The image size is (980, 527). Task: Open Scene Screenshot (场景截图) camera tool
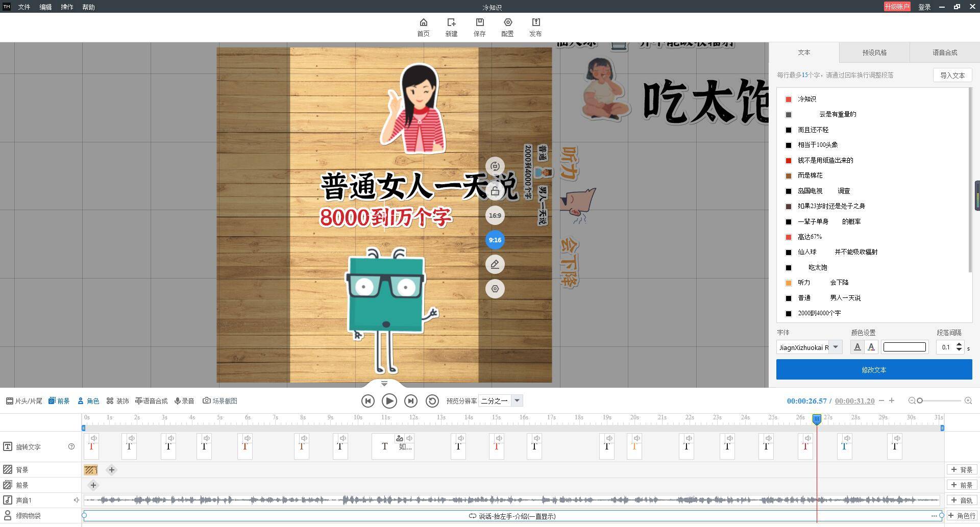coord(220,401)
